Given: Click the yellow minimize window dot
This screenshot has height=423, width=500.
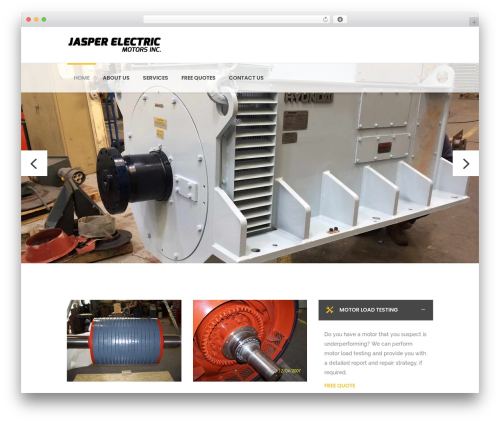Looking at the screenshot, I should coord(36,20).
